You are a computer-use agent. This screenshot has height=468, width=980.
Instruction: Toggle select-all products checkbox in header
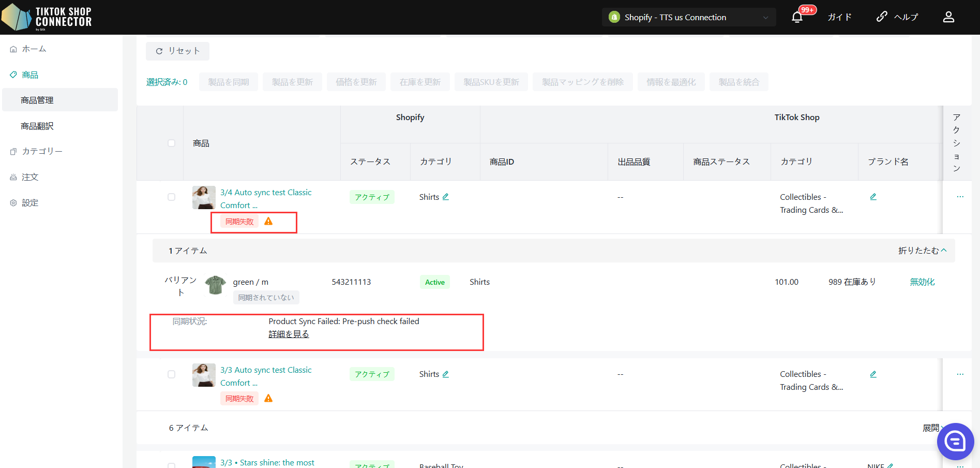(171, 143)
